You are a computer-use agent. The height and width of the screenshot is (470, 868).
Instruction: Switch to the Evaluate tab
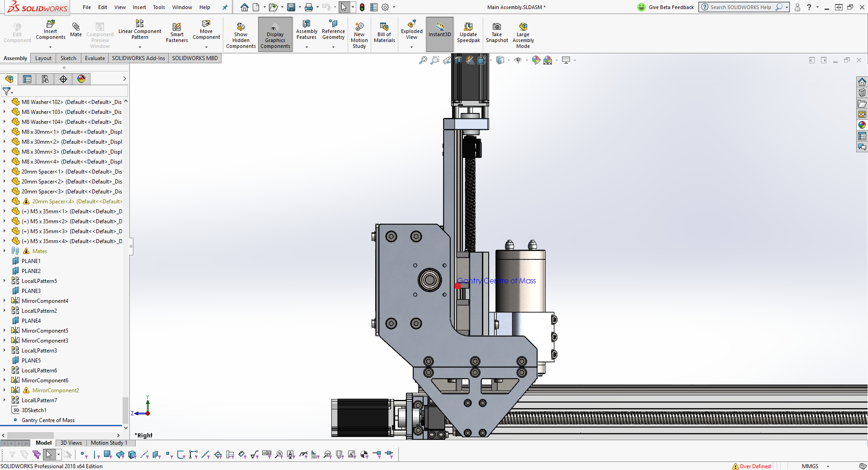(94, 58)
